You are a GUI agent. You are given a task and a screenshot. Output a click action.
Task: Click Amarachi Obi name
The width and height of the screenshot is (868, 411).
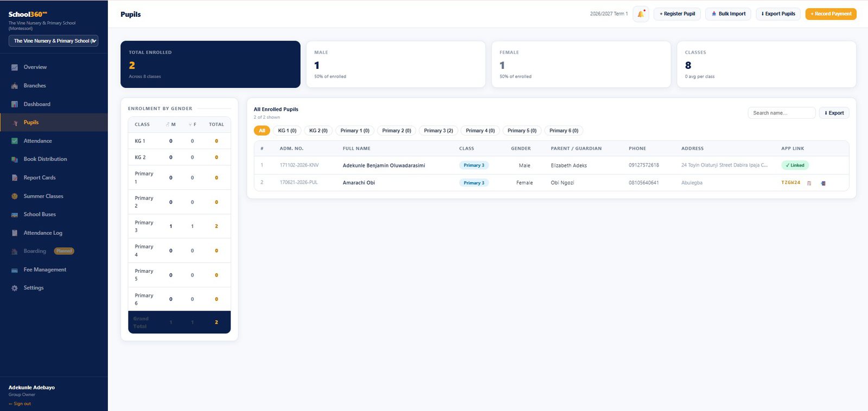tap(359, 183)
